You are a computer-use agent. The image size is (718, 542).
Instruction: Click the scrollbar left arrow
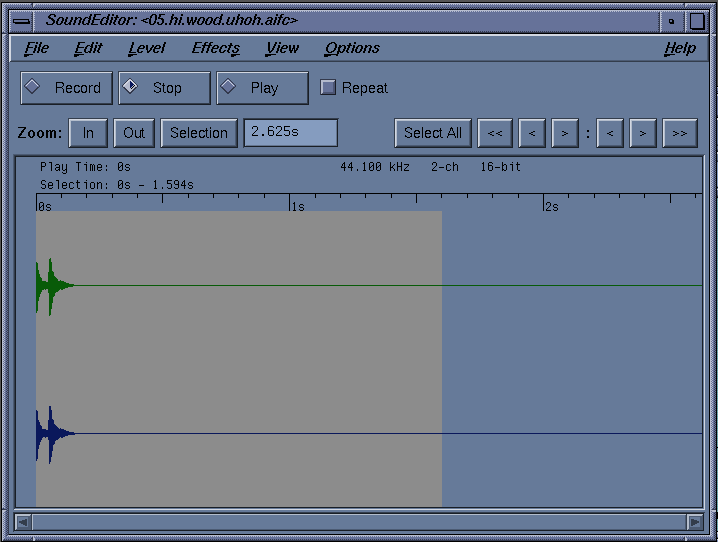23,522
